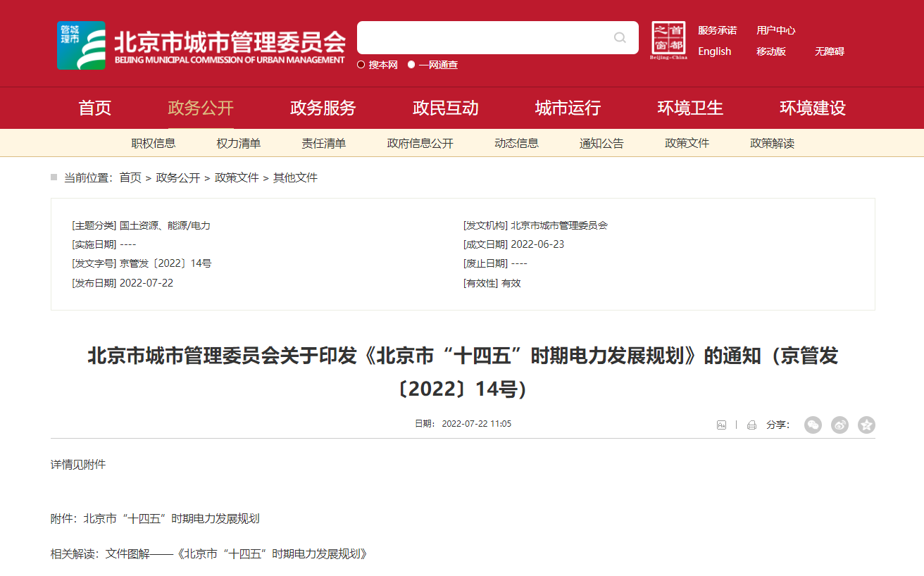Image resolution: width=924 pixels, height=576 pixels.
Task: Open the 通知公告 submenu item
Action: pos(601,143)
